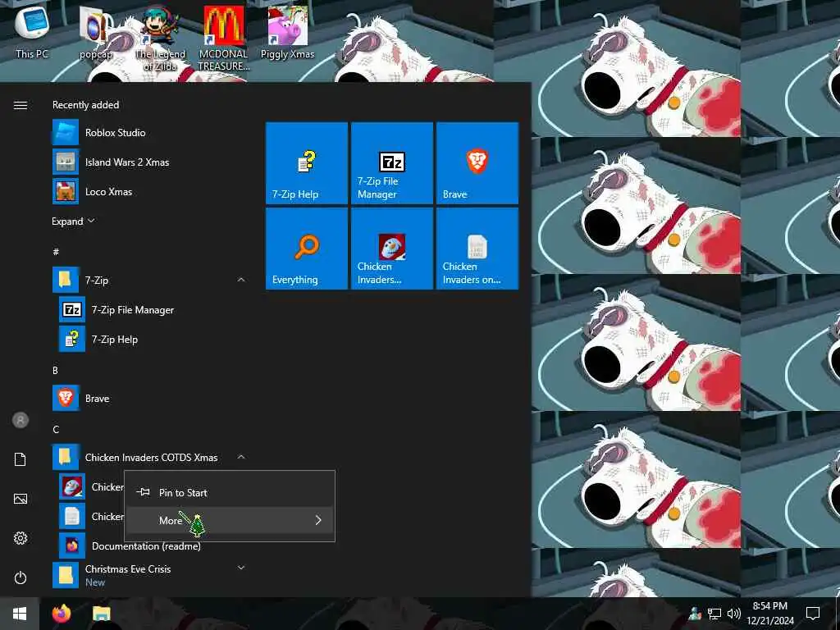
Task: Click the network icon in system tray
Action: point(714,614)
